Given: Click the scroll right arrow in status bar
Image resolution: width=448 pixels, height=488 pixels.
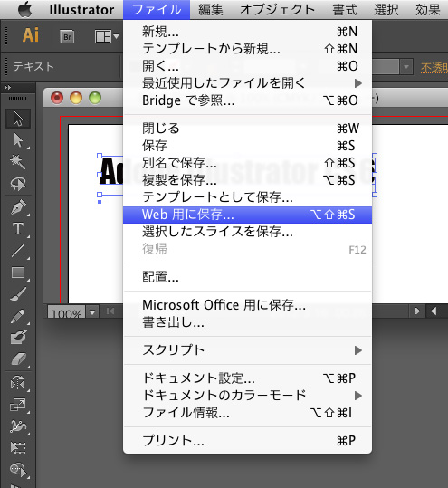Looking at the screenshot, I should pyautogui.click(x=417, y=311).
